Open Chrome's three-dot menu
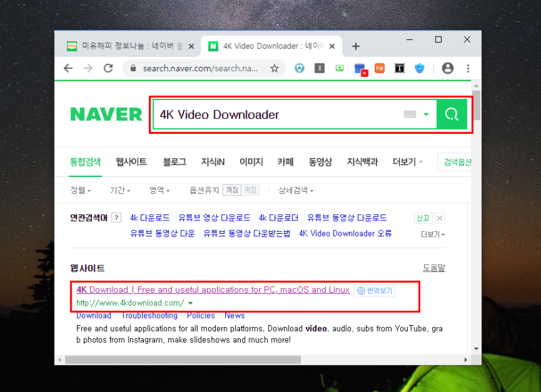Screen dimensions: 541x392 coord(468,68)
